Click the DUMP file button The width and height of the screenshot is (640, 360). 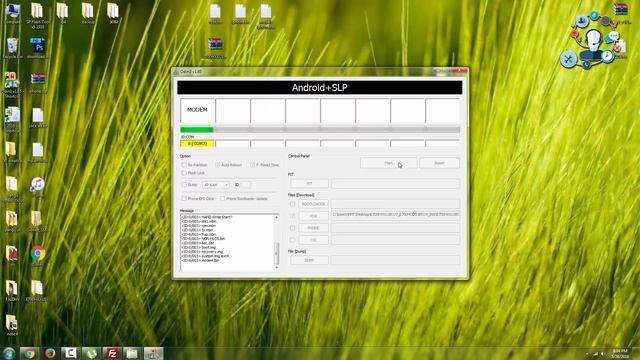309,260
